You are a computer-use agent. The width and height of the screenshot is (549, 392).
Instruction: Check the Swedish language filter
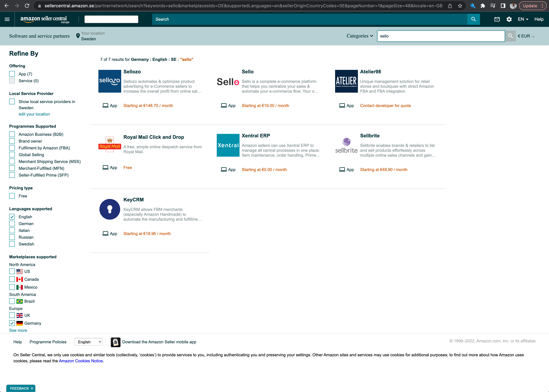pos(12,244)
